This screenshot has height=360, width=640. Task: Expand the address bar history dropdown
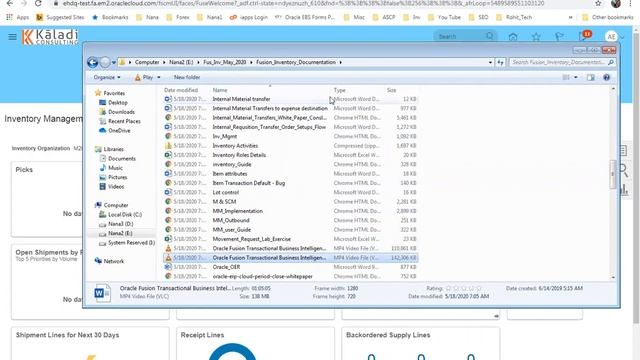click(x=490, y=62)
